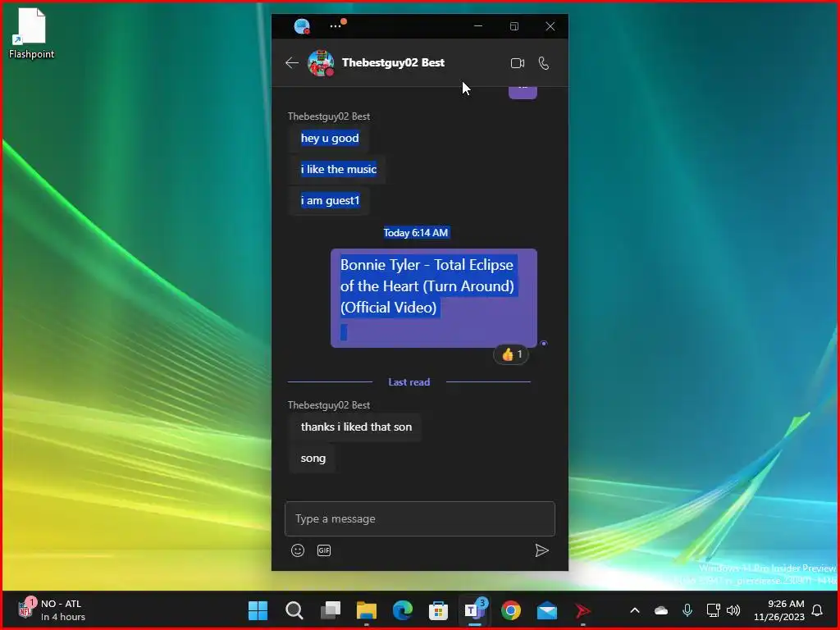This screenshot has width=840, height=630.
Task: Click the 'i am guest1' message
Action: coord(330,200)
